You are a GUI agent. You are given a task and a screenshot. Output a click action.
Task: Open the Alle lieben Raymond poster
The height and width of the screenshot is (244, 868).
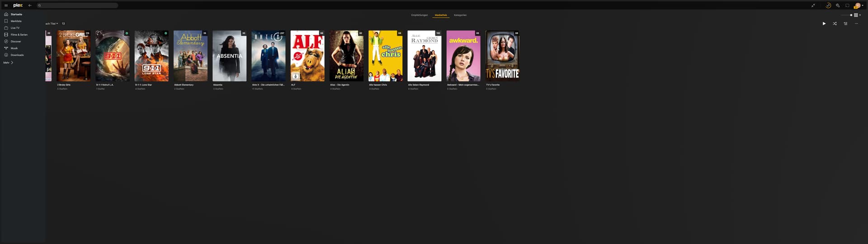[x=425, y=56]
